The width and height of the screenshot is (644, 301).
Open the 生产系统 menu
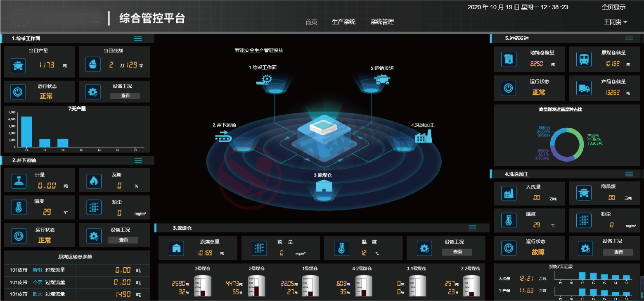(343, 22)
